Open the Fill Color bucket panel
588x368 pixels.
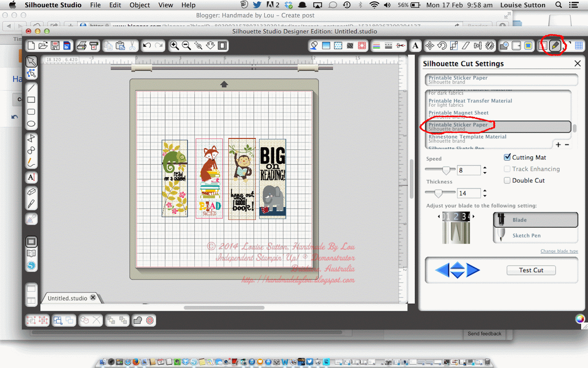(314, 46)
